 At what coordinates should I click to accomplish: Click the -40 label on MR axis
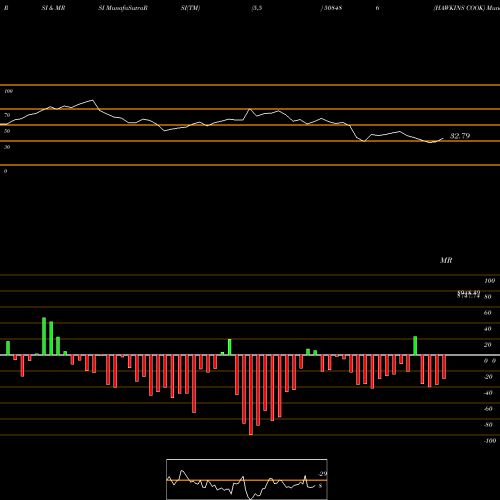pyautogui.click(x=488, y=393)
